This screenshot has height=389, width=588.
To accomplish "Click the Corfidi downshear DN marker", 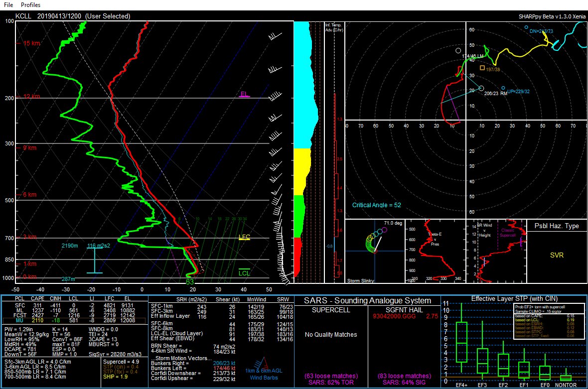I will click(526, 27).
